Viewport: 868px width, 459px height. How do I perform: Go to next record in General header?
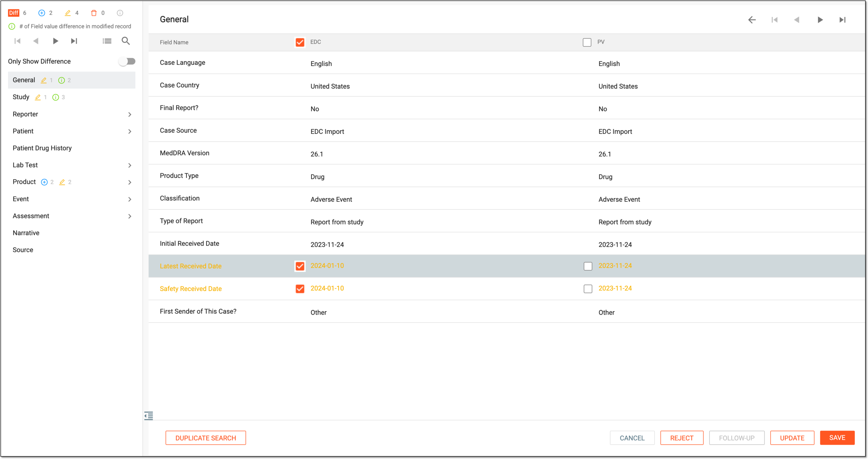coord(820,20)
